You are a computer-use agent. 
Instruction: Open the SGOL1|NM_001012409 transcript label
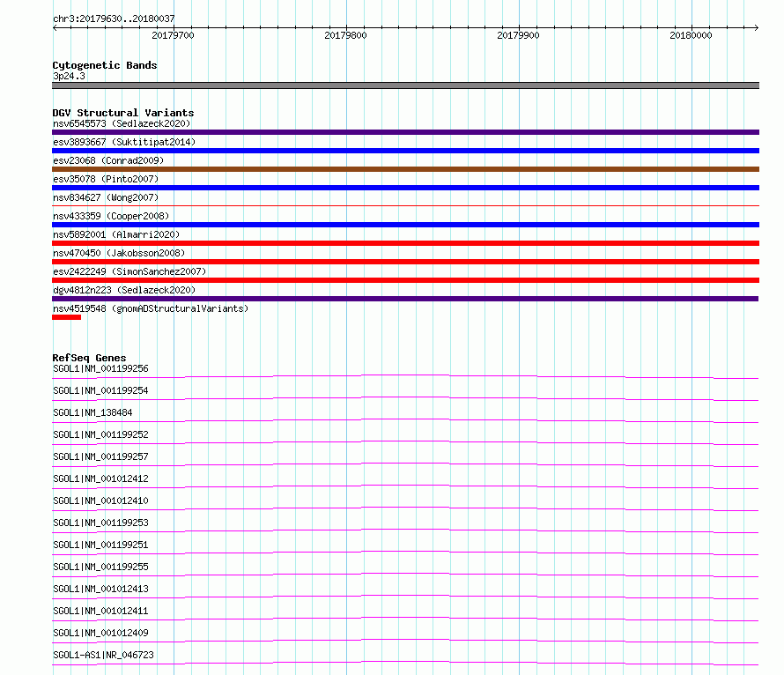point(100,633)
